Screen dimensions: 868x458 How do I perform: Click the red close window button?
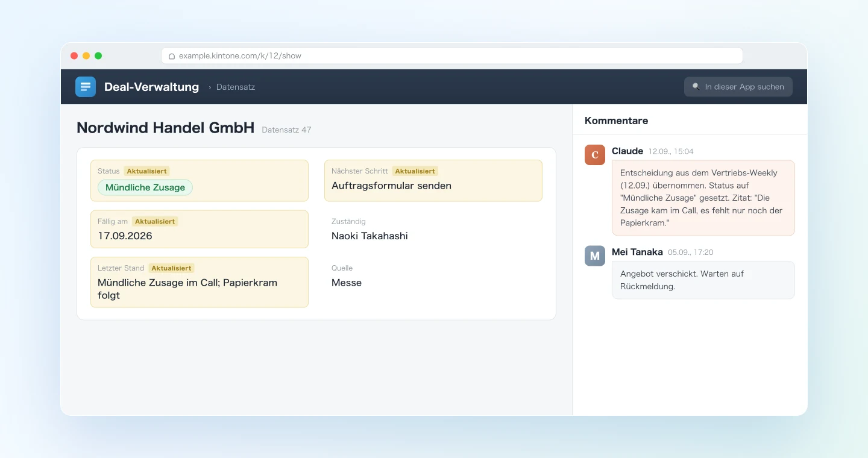pos(74,56)
